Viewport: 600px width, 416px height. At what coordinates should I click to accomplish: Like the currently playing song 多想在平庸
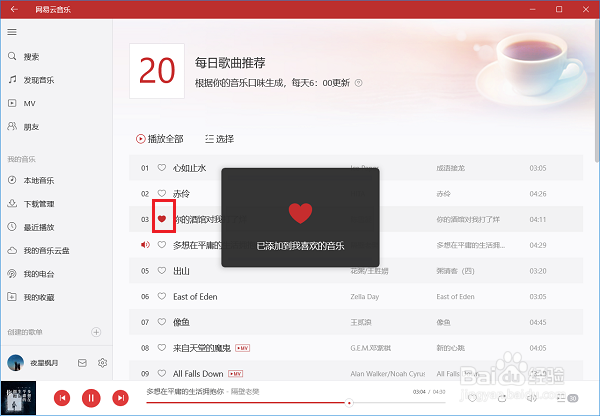pyautogui.click(x=162, y=245)
